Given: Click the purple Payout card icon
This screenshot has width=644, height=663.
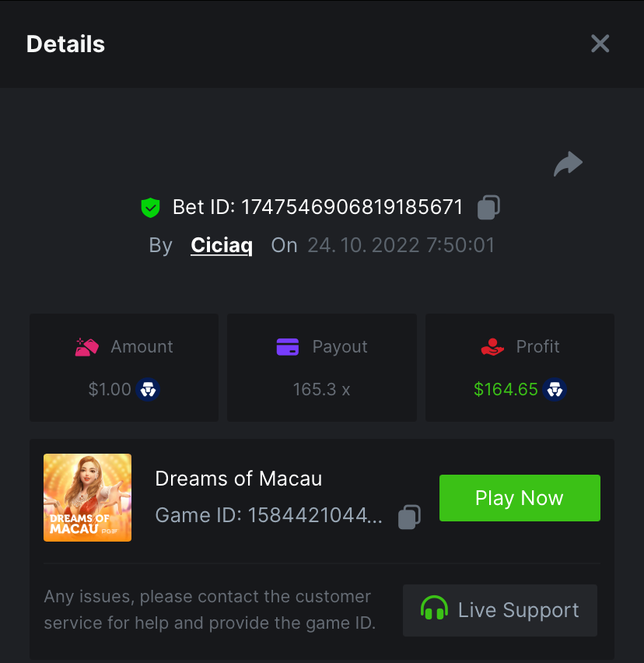Looking at the screenshot, I should (x=288, y=347).
